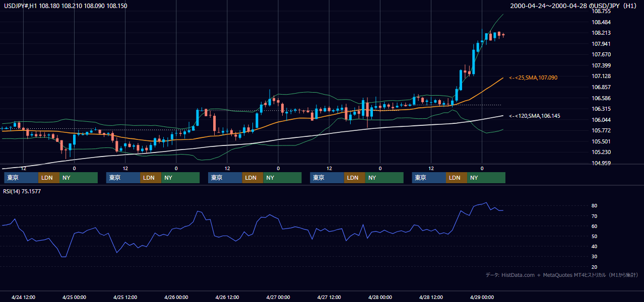
Task: Click the 2000-04-24～2000-04-28 USD/JPY chart title
Action: 574,6
